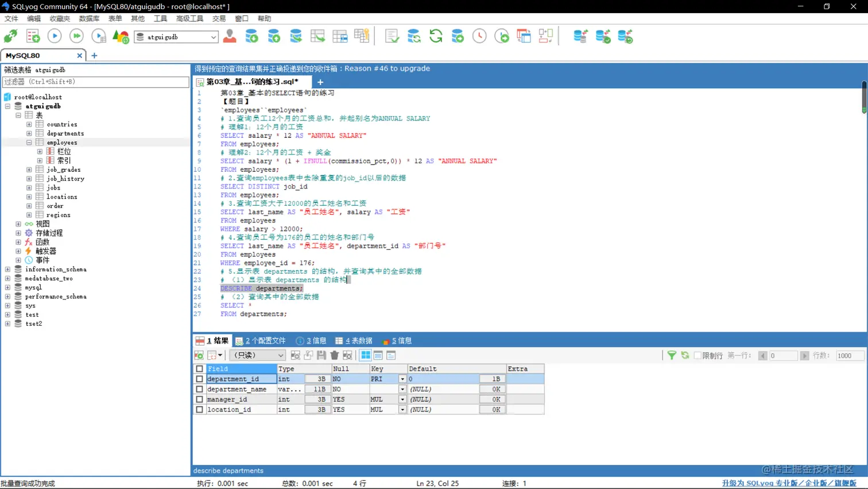Expand the countries table node
This screenshot has width=868, height=489.
tap(29, 124)
